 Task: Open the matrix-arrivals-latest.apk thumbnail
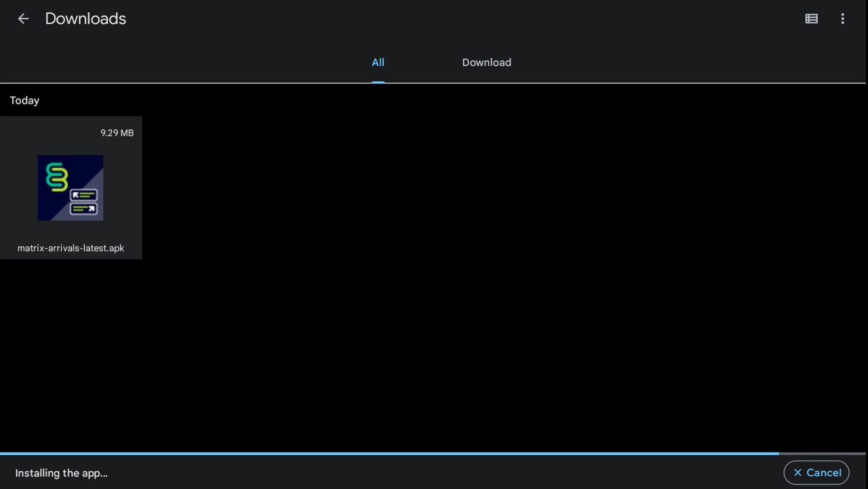point(70,188)
